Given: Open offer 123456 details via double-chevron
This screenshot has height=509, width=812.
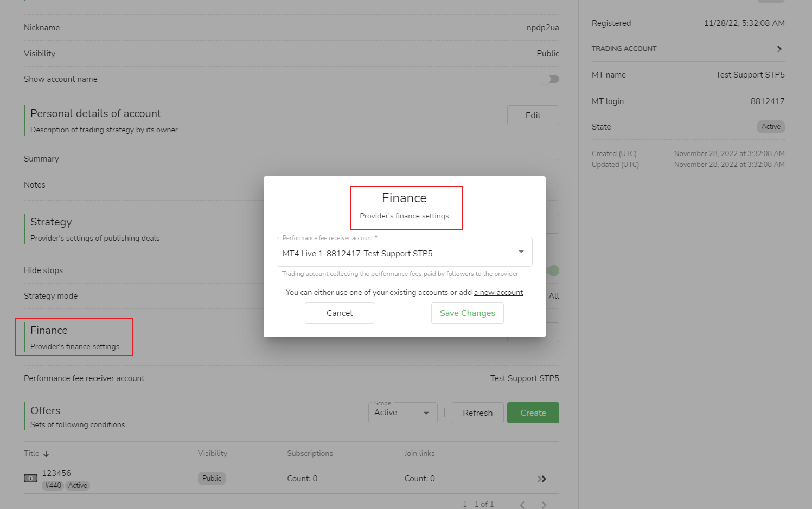Looking at the screenshot, I should (x=541, y=479).
